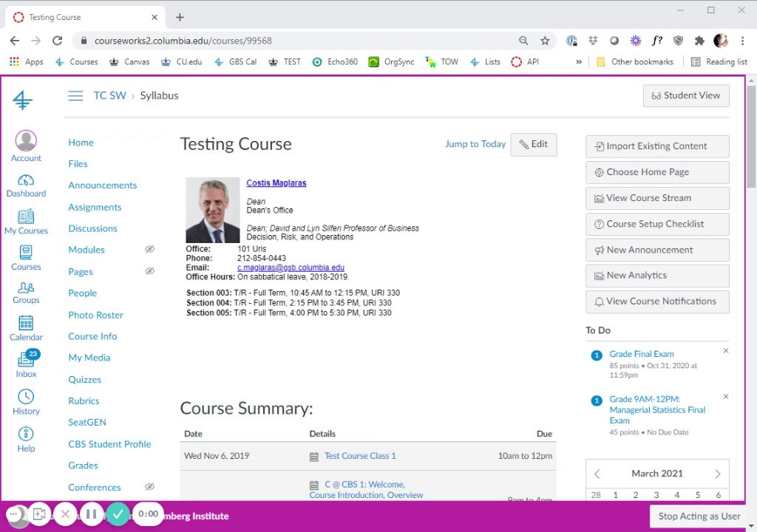Image resolution: width=757 pixels, height=532 pixels.
Task: Click New Announcement button
Action: tap(657, 250)
